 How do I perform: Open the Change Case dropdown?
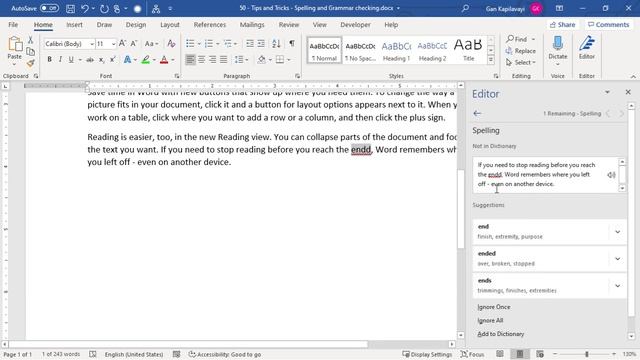151,43
